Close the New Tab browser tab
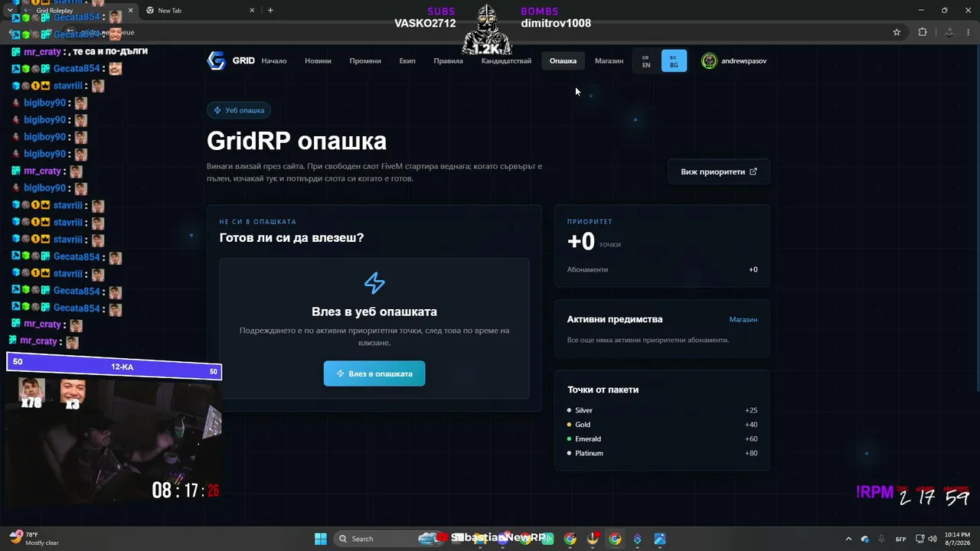Image resolution: width=980 pixels, height=551 pixels. tap(252, 11)
